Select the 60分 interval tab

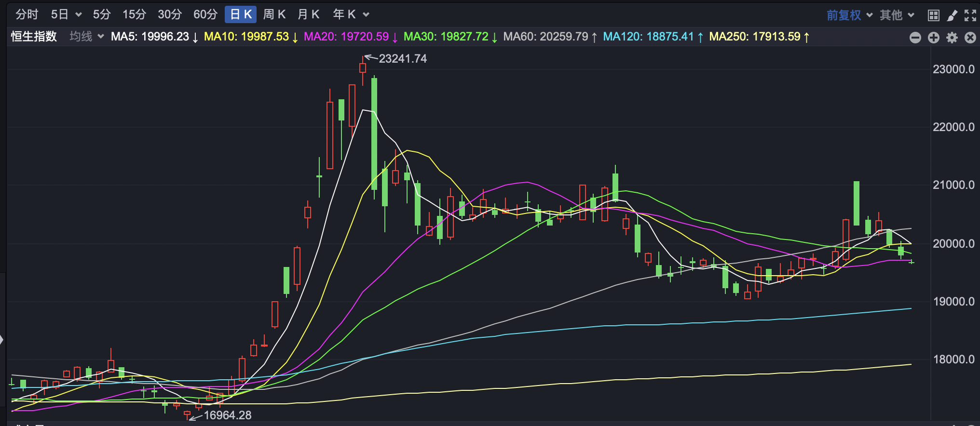pyautogui.click(x=205, y=14)
